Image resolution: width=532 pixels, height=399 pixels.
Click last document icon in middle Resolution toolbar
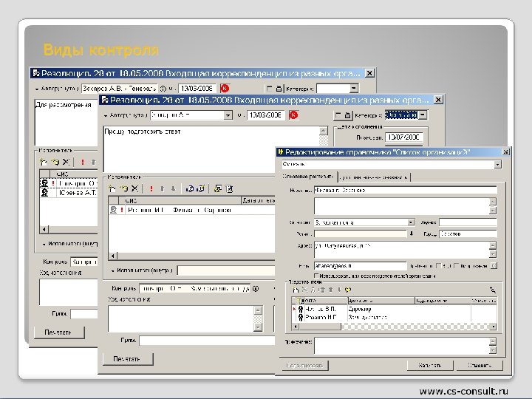(229, 188)
